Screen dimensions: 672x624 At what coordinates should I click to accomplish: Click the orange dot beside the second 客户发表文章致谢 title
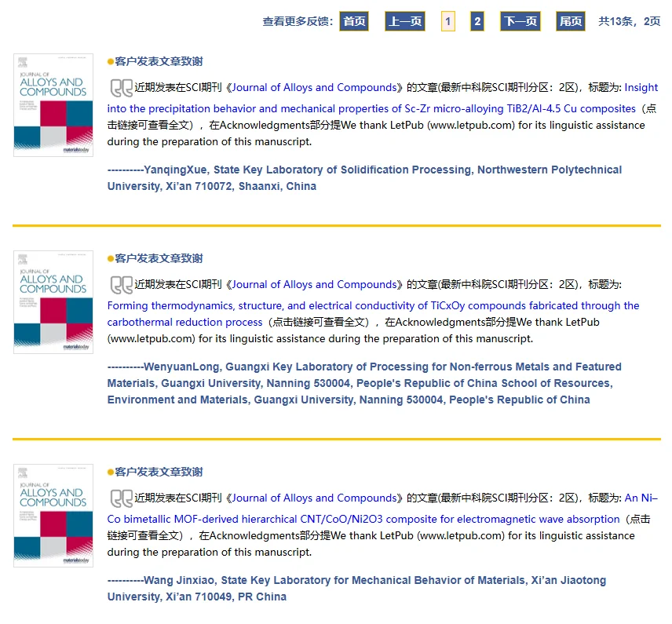tap(111, 258)
